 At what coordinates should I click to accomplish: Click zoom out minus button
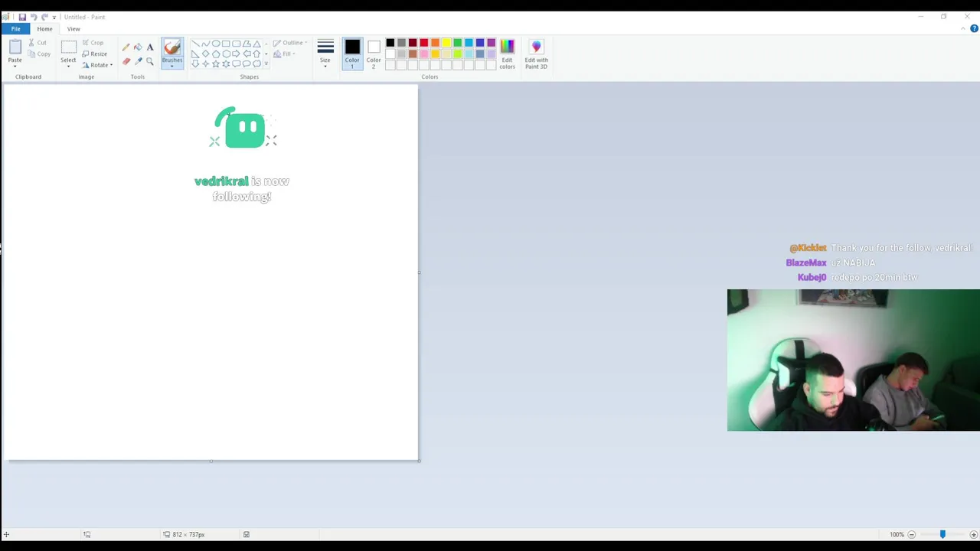911,534
